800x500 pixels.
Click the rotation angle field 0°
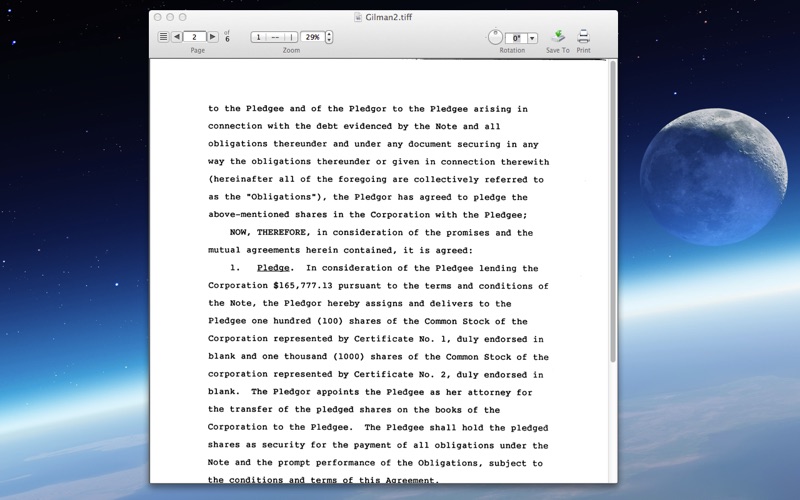point(516,38)
